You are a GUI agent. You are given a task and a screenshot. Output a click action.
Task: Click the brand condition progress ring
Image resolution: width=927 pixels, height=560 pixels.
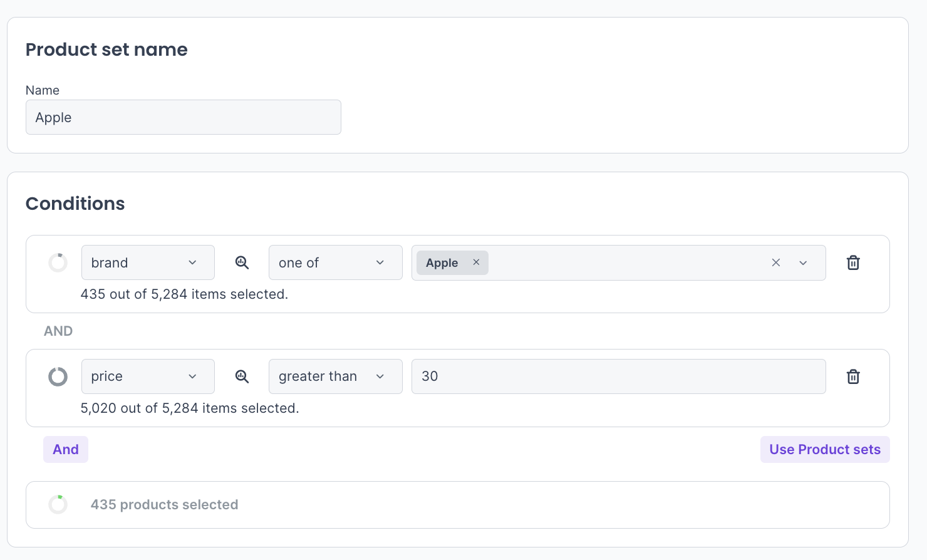tap(58, 262)
